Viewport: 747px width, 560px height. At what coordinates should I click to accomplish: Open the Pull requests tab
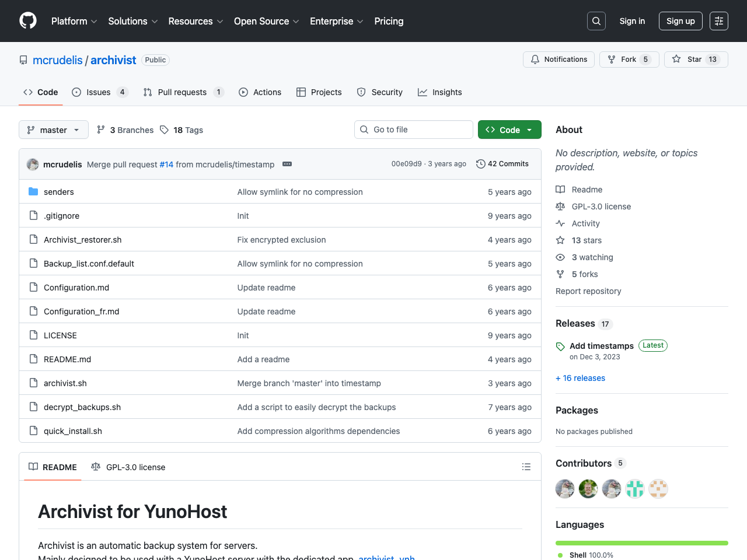182,92
